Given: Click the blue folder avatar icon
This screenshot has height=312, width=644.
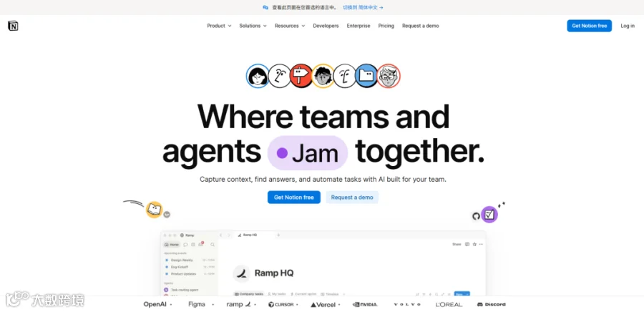Looking at the screenshot, I should (366, 76).
